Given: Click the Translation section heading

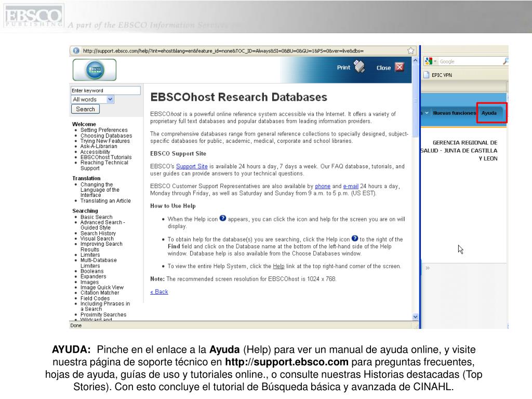Looking at the screenshot, I should click(x=86, y=179).
